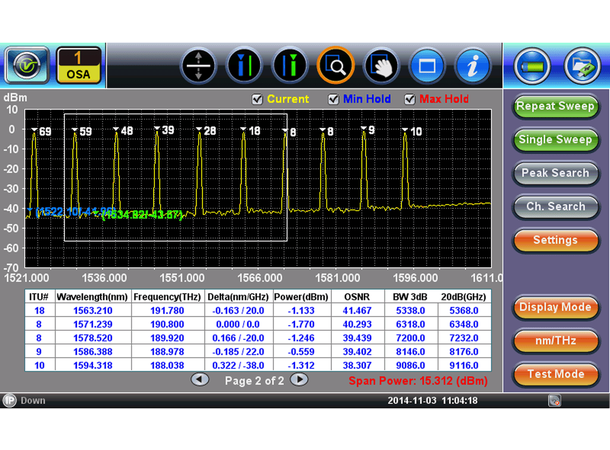Click the delta value 0.322 / -38.0
Image resolution: width=610 pixels, height=450 pixels.
(x=238, y=366)
